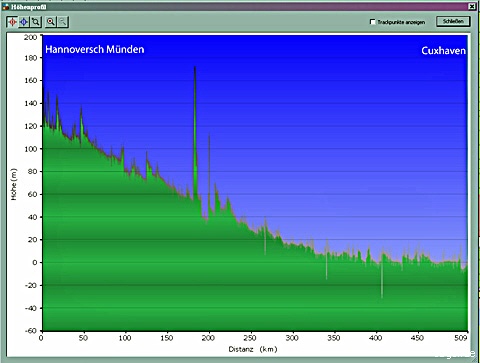Click the 400 value on distance axis
Viewport: 480px width, 363px height.
(x=376, y=338)
